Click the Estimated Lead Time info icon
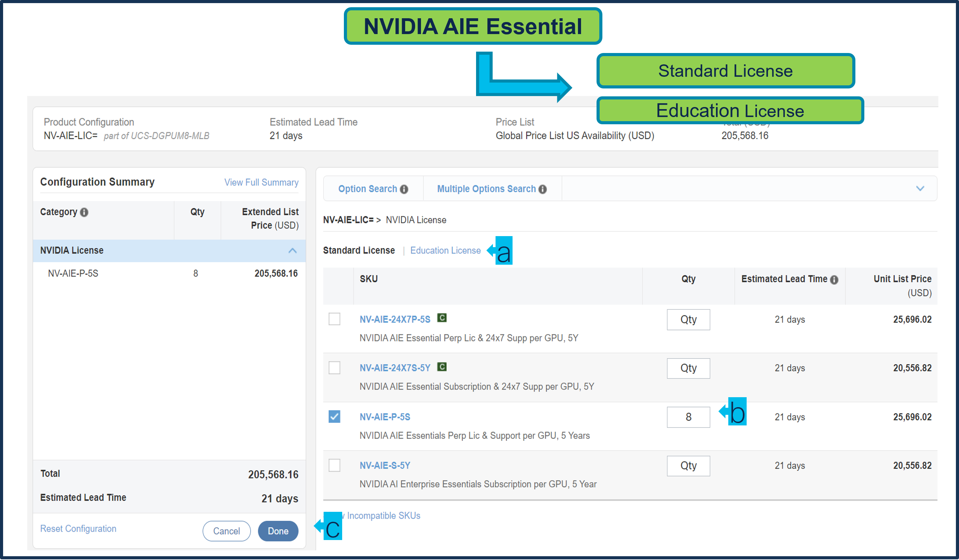959x560 pixels. pyautogui.click(x=834, y=279)
